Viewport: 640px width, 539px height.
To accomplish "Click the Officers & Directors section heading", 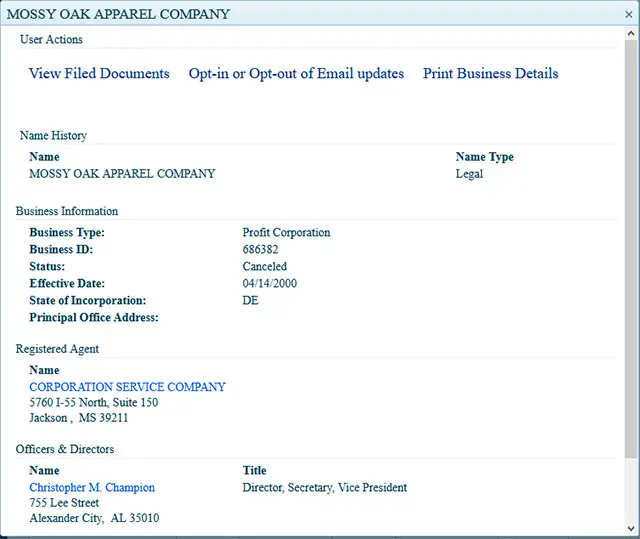I will point(64,449).
